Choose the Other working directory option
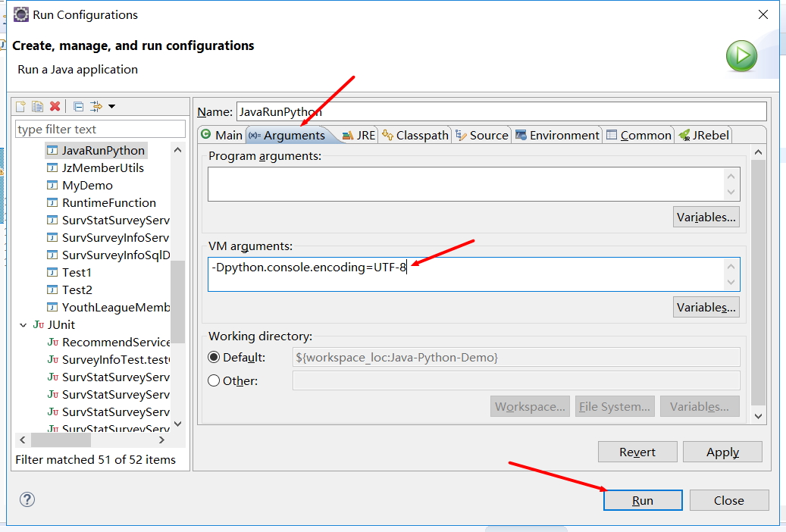The image size is (786, 532). coord(215,381)
